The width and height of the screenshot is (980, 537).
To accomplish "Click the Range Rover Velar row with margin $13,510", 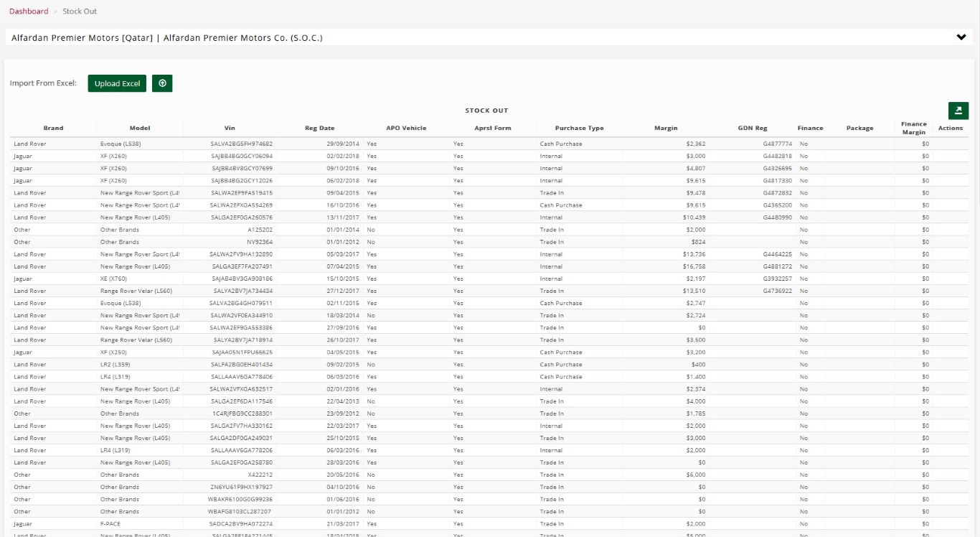I will tap(136, 291).
